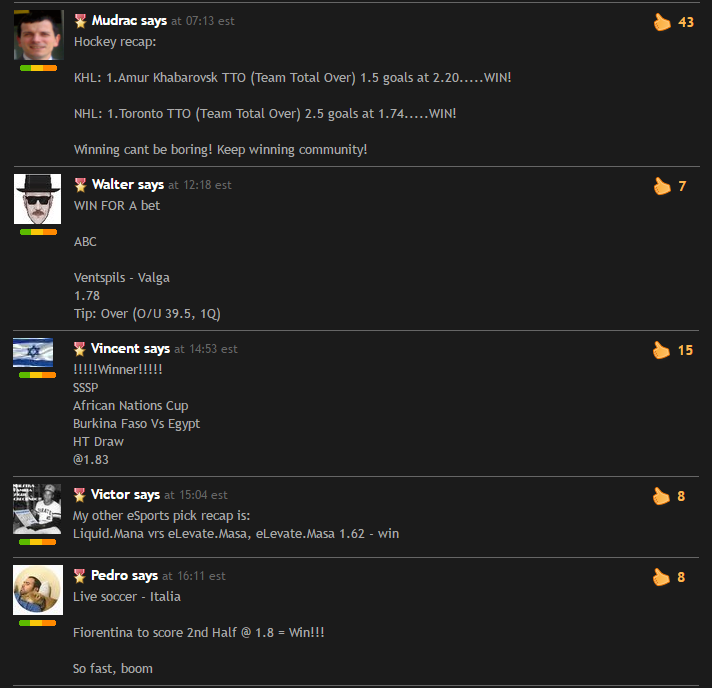Click the rating bar under Pedro's avatar
Image resolution: width=712 pixels, height=688 pixels.
pos(38,623)
